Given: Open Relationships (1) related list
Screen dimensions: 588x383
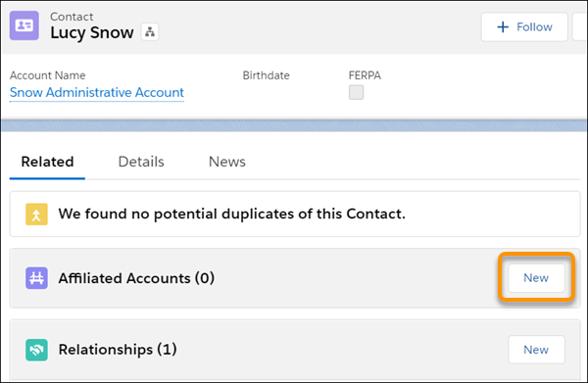Looking at the screenshot, I should tap(118, 350).
